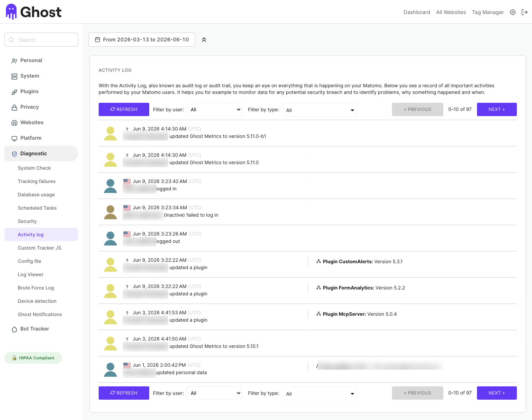This screenshot has width=532, height=420.
Task: Open Brute Force Log page
Action: point(35,288)
